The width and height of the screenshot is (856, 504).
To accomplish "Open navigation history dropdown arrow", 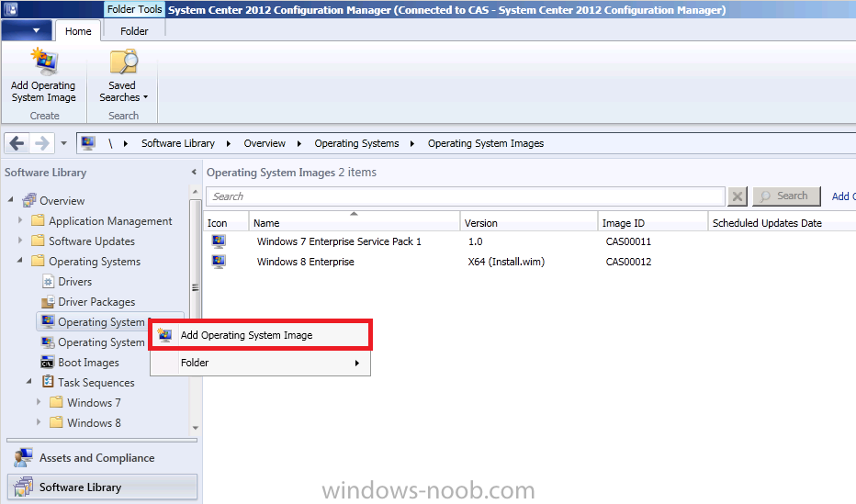I will [63, 143].
